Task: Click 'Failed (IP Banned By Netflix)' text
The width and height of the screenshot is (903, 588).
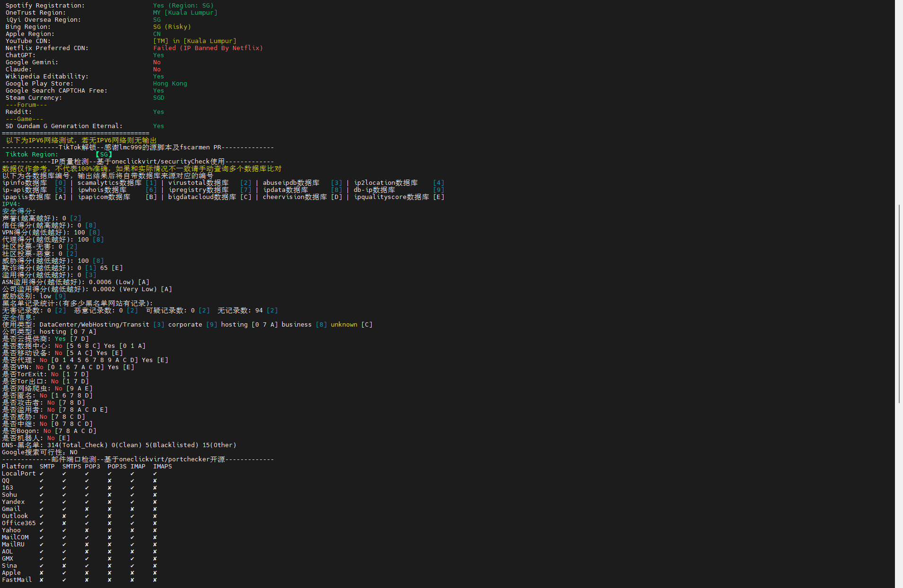Action: pos(208,48)
